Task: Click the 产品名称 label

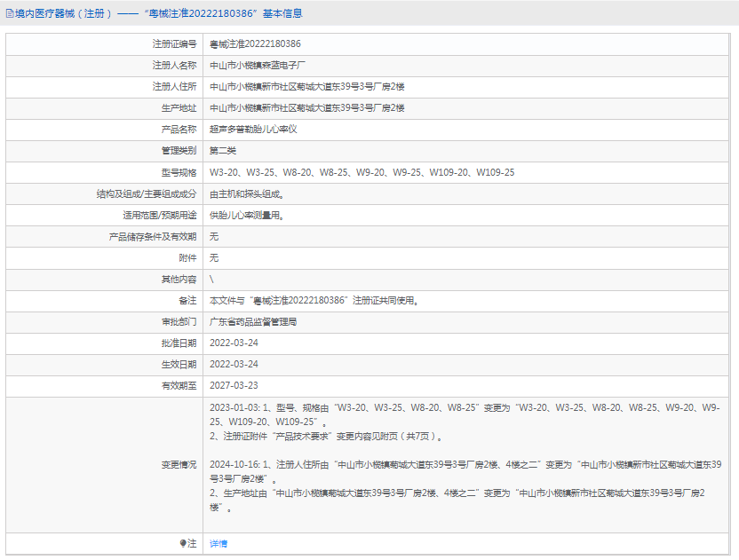Action: point(179,129)
